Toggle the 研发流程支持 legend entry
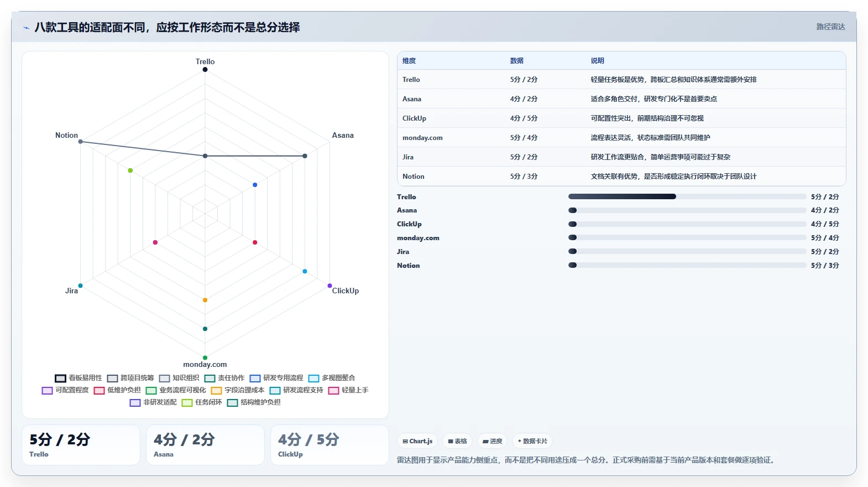This screenshot has height=487, width=868. pos(296,390)
